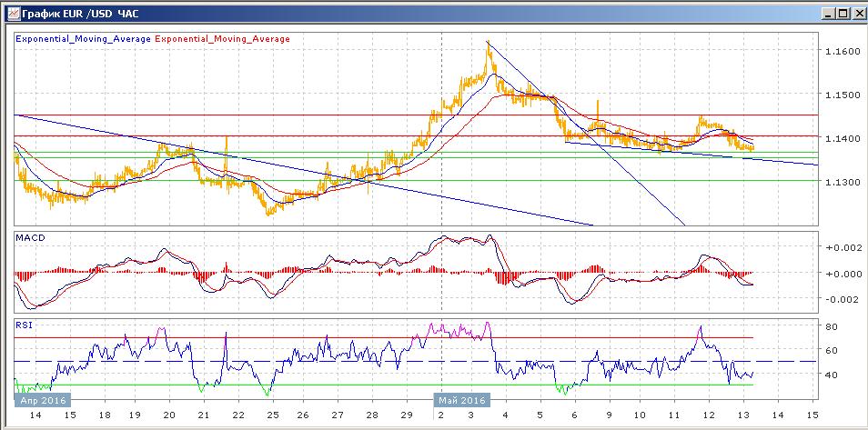Click the 80 level on RSI scale
Screen dimensions: 868x430
pyautogui.click(x=831, y=325)
